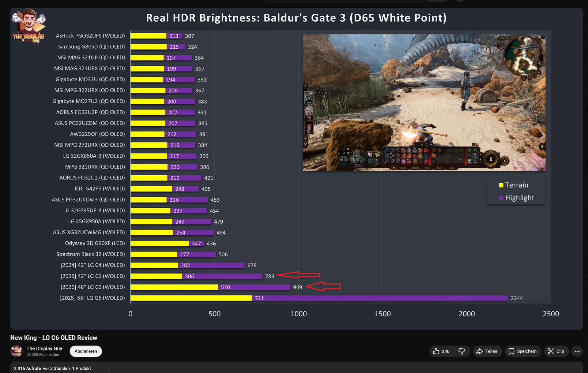Viewport: 588px width, 373px height.
Task: Click the MSI MPG 322URX (QD OLED) label
Action: click(x=89, y=90)
